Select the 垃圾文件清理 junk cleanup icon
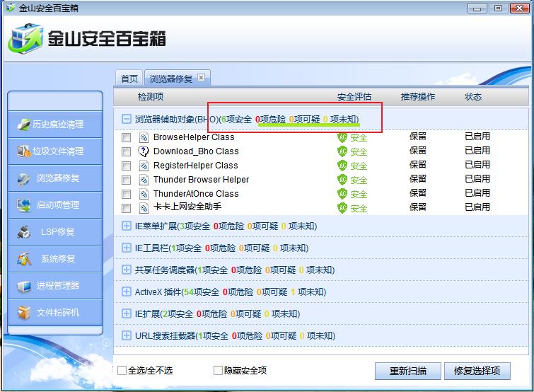The image size is (534, 392). (23, 151)
